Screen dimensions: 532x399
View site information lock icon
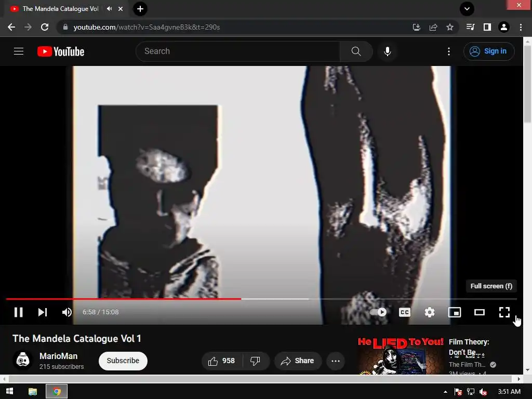[65, 27]
